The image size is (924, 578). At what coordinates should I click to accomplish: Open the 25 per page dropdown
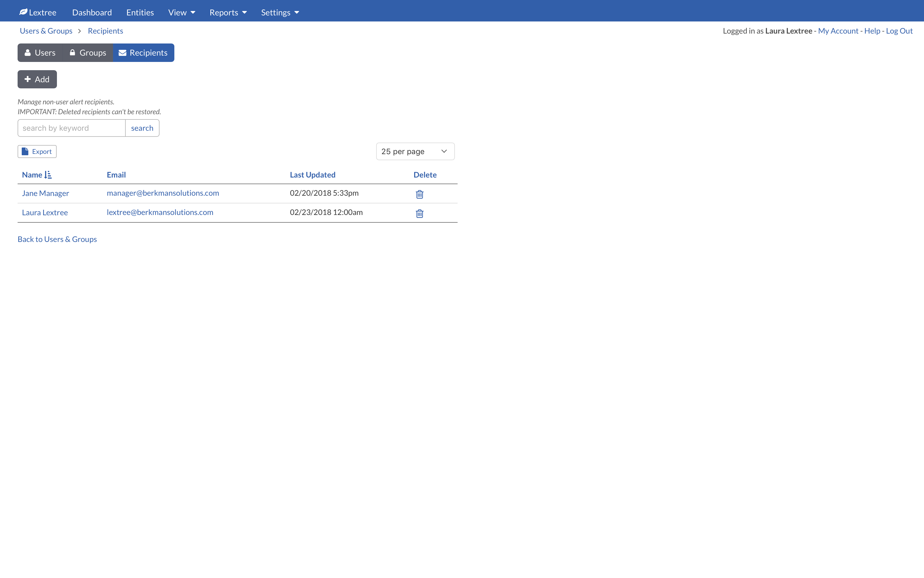click(x=415, y=151)
